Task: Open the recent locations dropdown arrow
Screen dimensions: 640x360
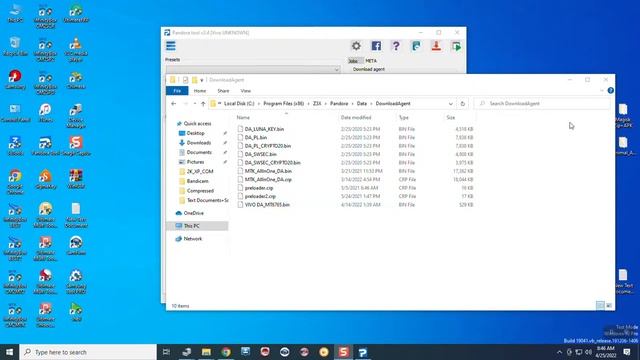Action: (x=195, y=104)
